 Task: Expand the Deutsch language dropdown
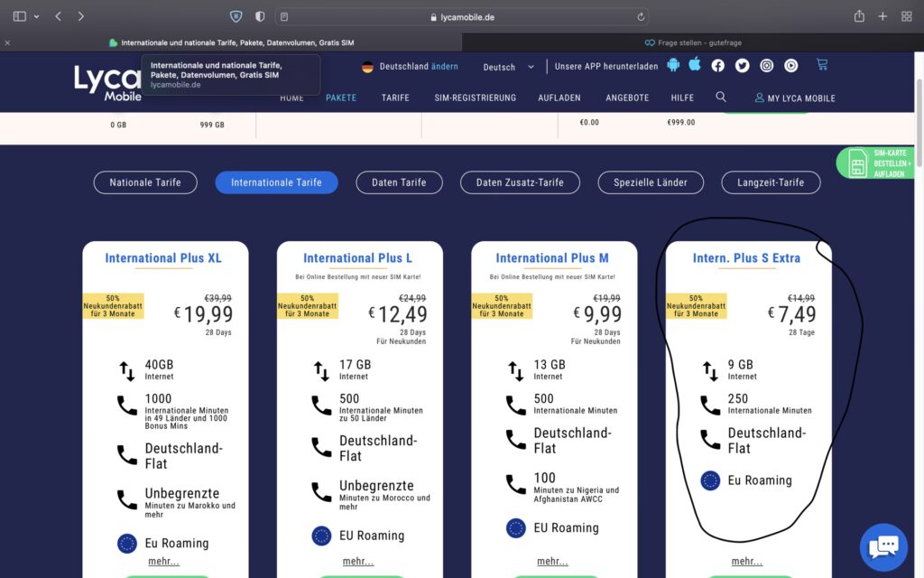click(508, 67)
